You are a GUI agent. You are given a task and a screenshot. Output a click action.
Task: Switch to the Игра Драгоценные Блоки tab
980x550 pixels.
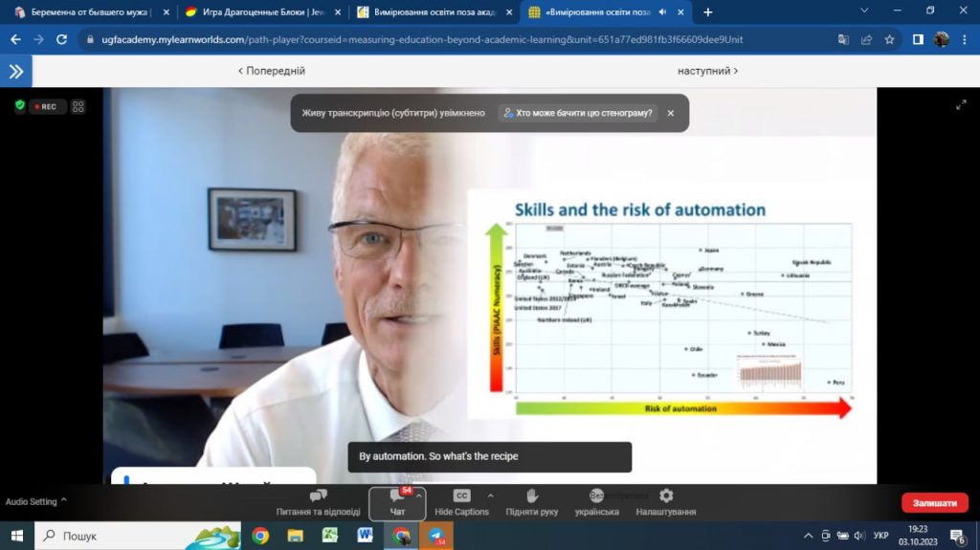coord(258,12)
